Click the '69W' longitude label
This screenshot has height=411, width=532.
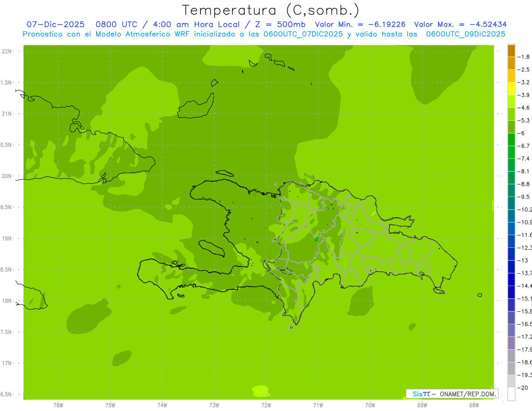pyautogui.click(x=422, y=405)
